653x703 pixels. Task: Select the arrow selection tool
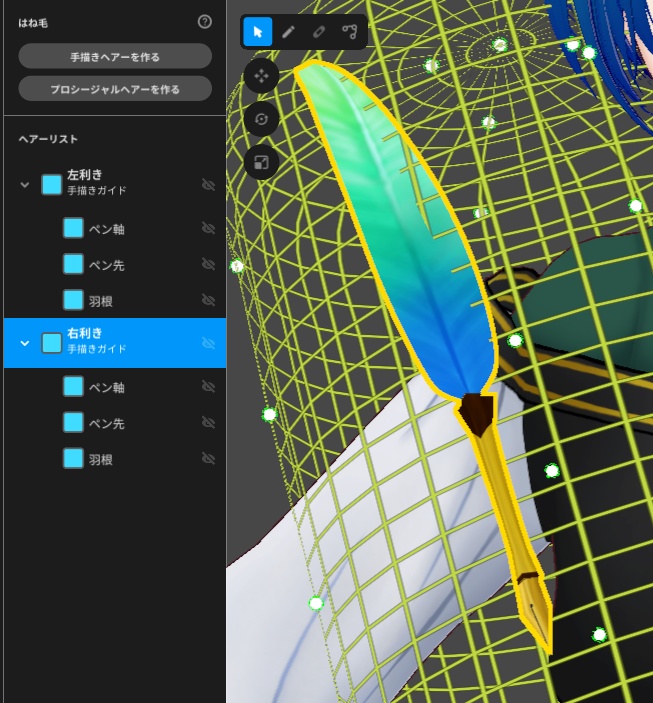[257, 32]
